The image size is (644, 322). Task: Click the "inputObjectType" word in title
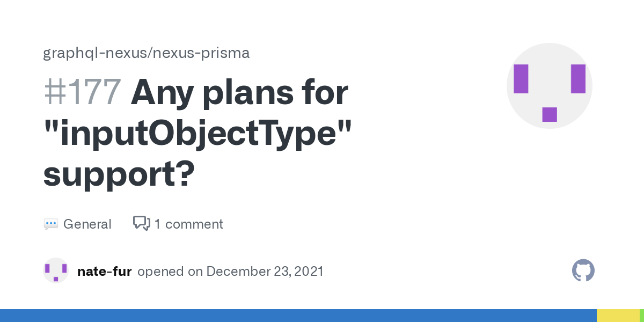(x=197, y=134)
